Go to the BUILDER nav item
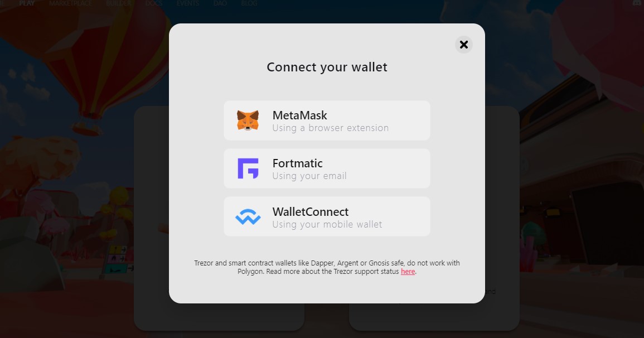Image resolution: width=644 pixels, height=338 pixels. pos(119,3)
